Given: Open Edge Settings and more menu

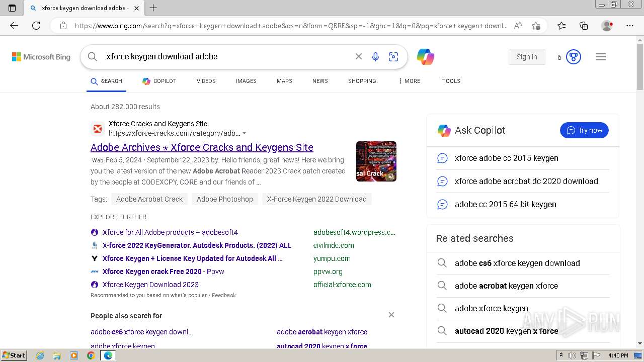Looking at the screenshot, I should point(630,26).
